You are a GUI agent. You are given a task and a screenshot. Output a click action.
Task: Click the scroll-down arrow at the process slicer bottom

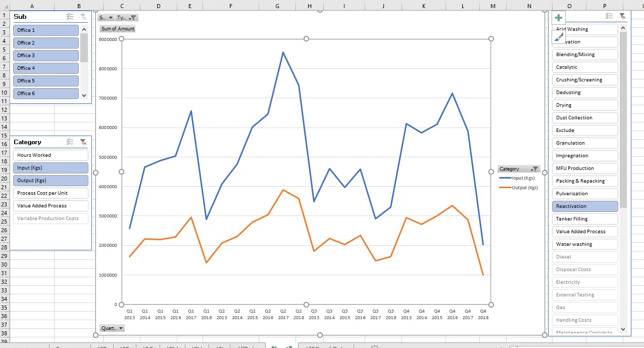623,329
